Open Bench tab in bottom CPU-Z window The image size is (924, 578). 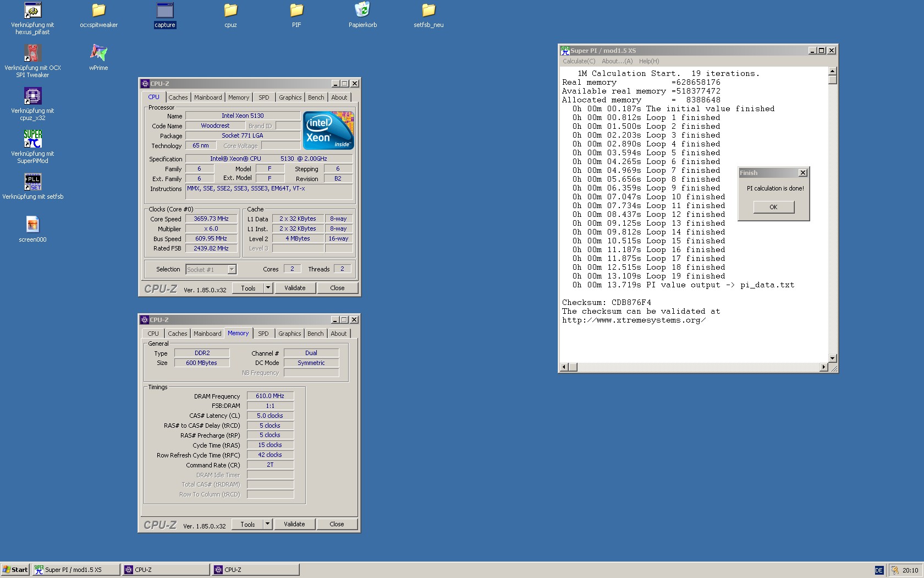coord(316,334)
